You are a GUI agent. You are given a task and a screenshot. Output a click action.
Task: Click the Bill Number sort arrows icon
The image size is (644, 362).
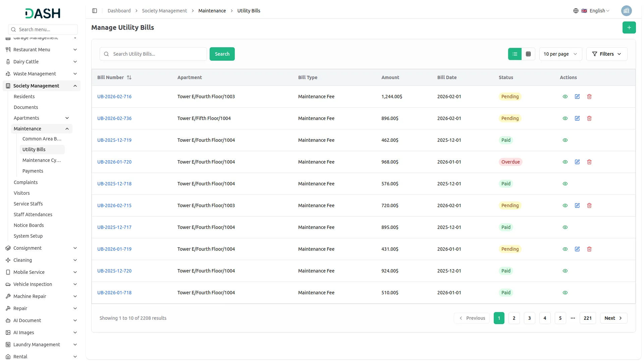(x=129, y=77)
